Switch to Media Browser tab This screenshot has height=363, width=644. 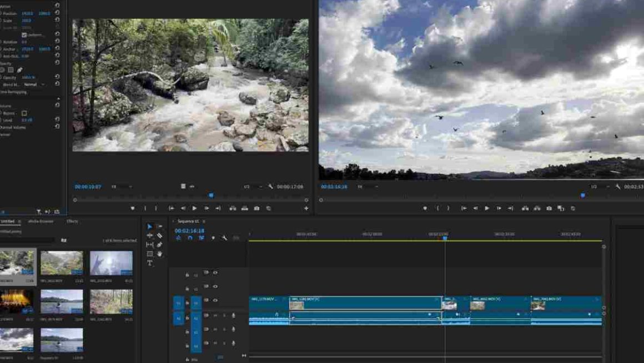tap(41, 222)
